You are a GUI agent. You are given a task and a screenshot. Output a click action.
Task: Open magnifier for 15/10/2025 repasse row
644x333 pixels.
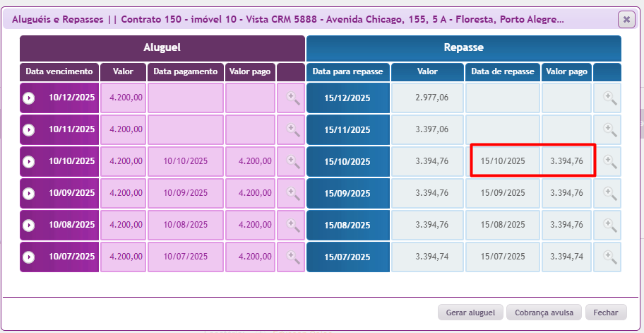click(x=607, y=161)
